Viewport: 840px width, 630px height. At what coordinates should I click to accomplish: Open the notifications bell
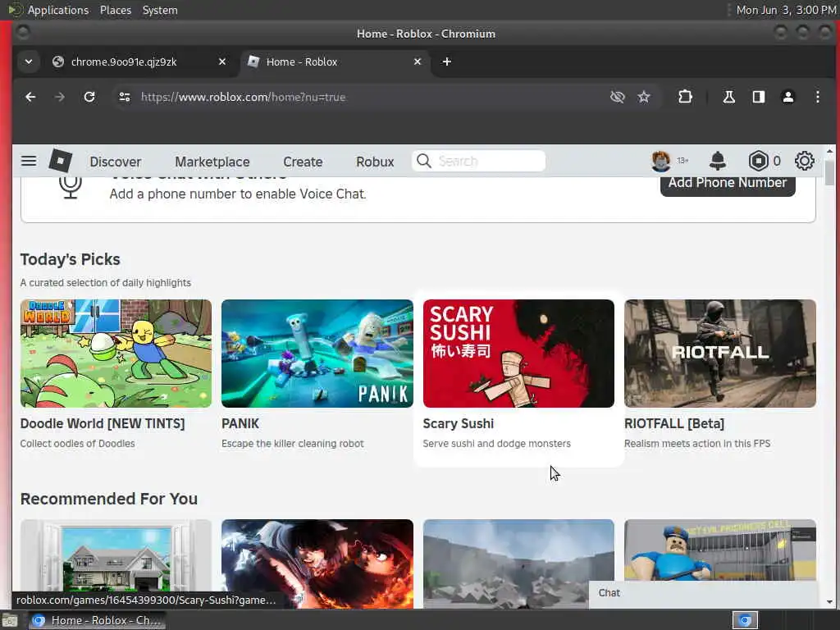coord(717,161)
